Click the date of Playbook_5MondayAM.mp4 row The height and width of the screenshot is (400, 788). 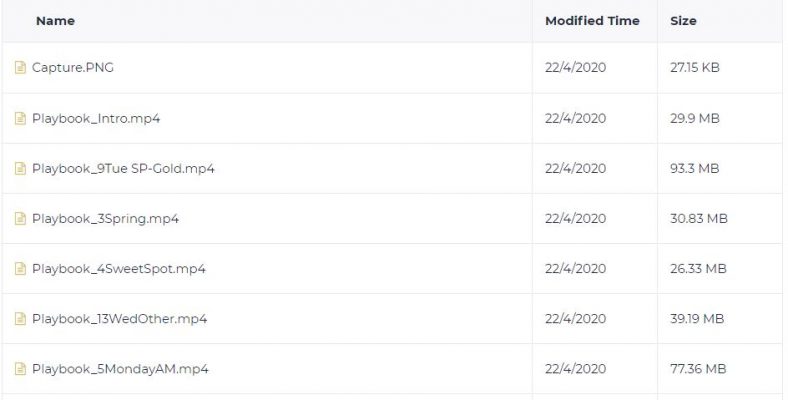pyautogui.click(x=575, y=369)
